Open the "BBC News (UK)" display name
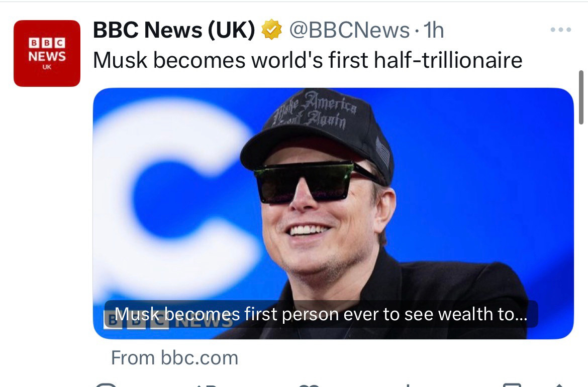The height and width of the screenshot is (387, 588). coord(174,31)
